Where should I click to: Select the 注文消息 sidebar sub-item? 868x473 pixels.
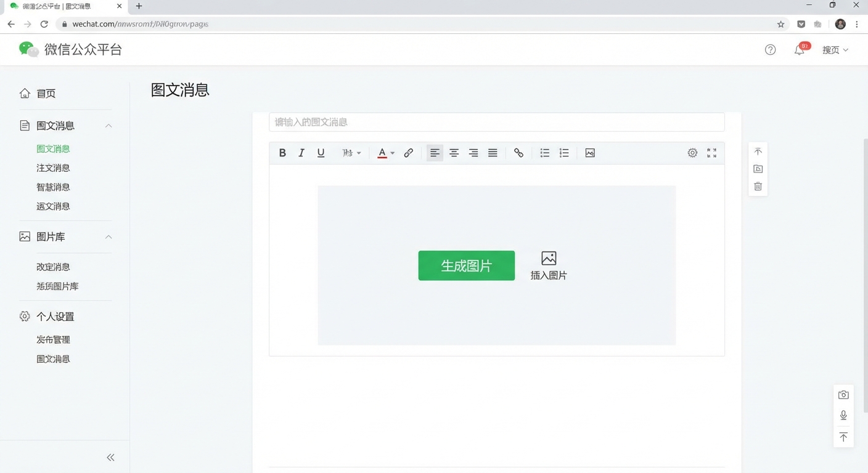(53, 168)
